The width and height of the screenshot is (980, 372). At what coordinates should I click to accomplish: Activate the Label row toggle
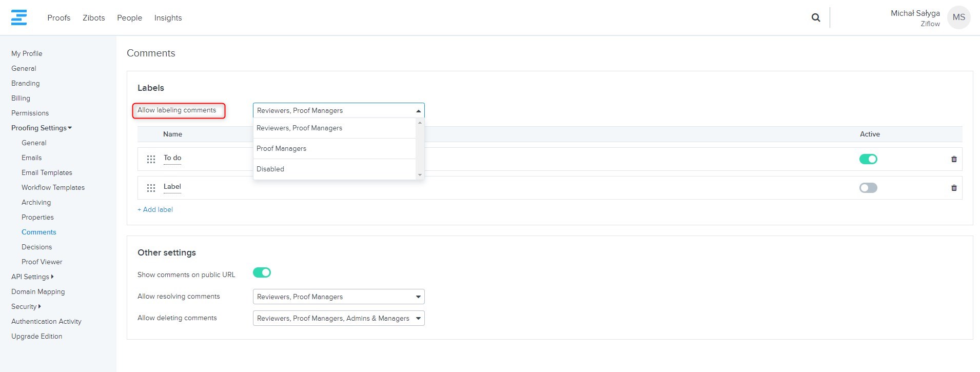868,188
